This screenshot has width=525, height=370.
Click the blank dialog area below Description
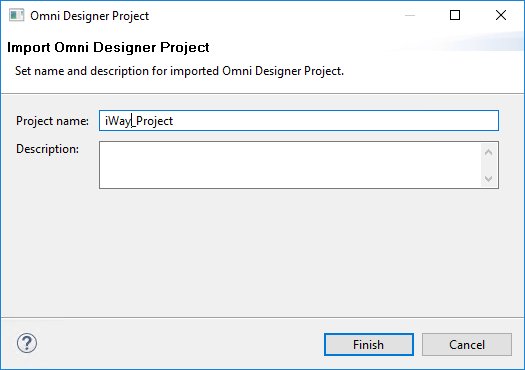(262, 251)
